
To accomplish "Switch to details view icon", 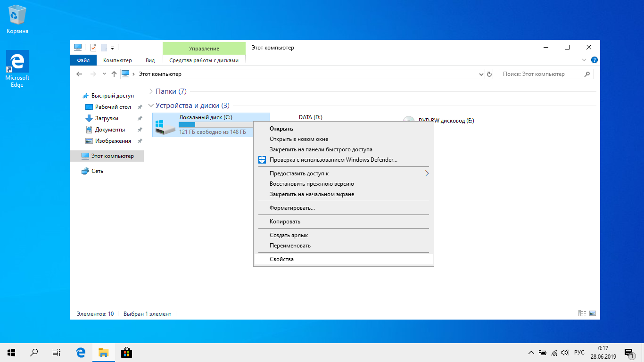I will [x=582, y=313].
